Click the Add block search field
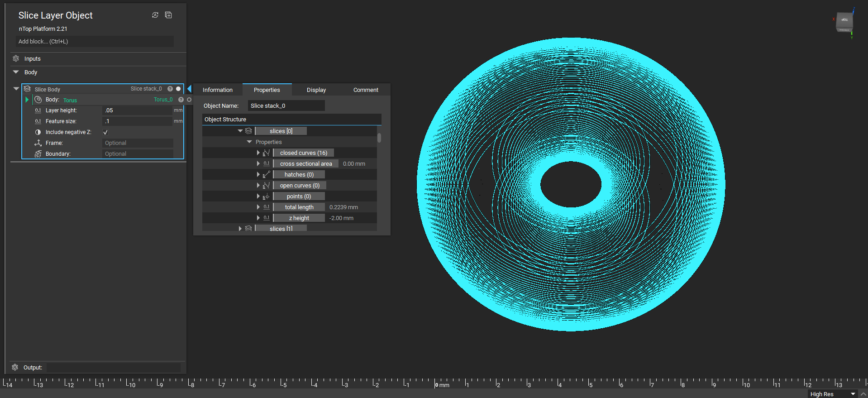The image size is (868, 398). click(95, 41)
